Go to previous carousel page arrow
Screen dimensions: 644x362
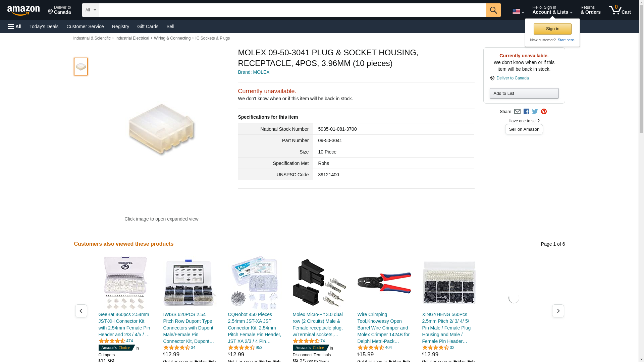pyautogui.click(x=81, y=311)
